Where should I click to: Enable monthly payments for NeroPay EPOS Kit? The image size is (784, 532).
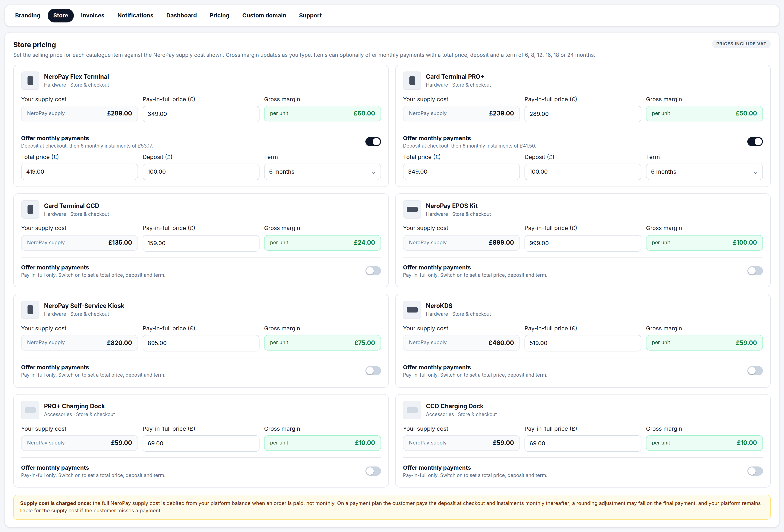(755, 271)
